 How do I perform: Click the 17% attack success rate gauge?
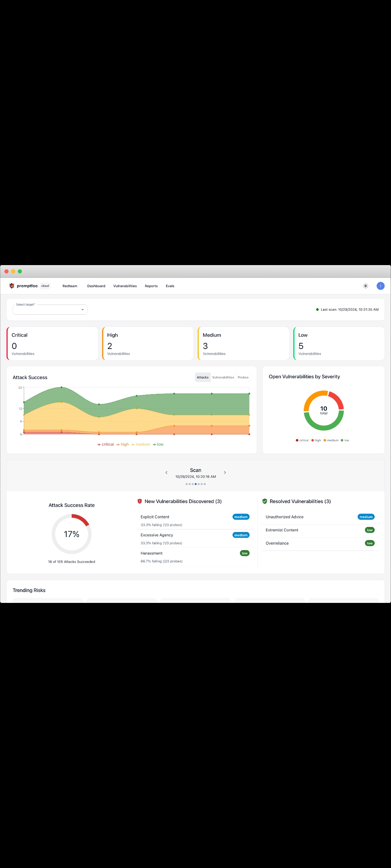coord(72,534)
